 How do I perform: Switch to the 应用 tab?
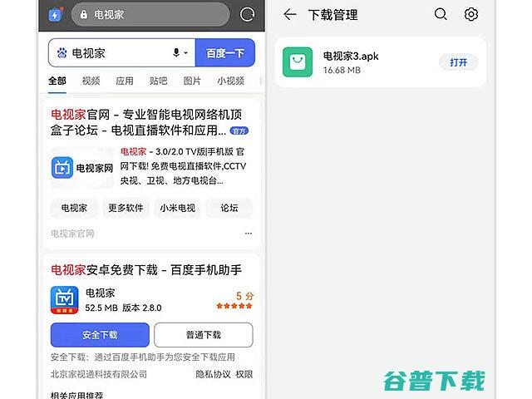(x=125, y=81)
